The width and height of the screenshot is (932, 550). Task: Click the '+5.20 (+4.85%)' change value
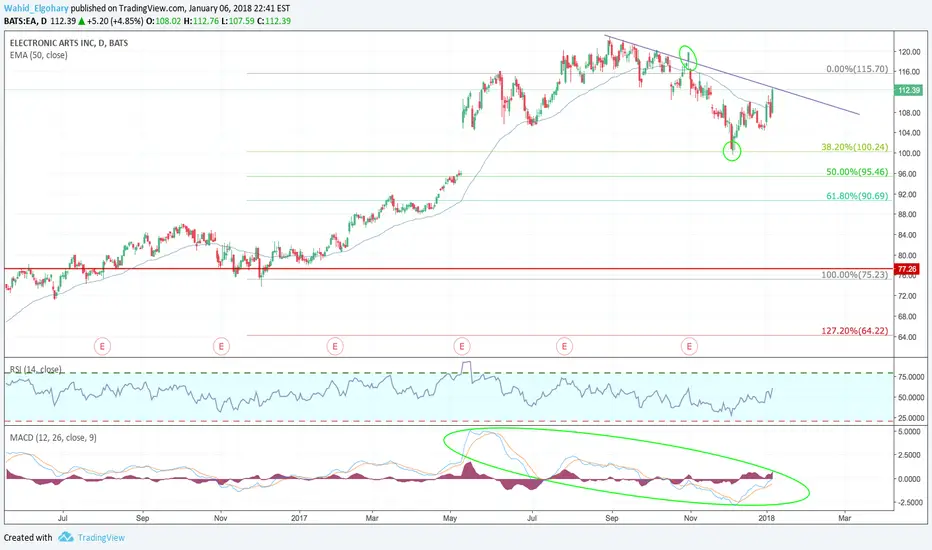tap(115, 21)
